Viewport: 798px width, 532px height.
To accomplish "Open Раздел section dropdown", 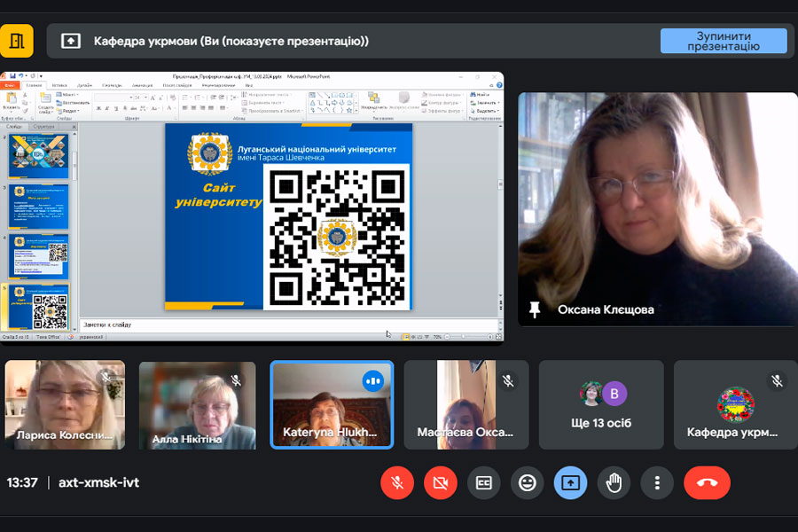I will (x=68, y=111).
